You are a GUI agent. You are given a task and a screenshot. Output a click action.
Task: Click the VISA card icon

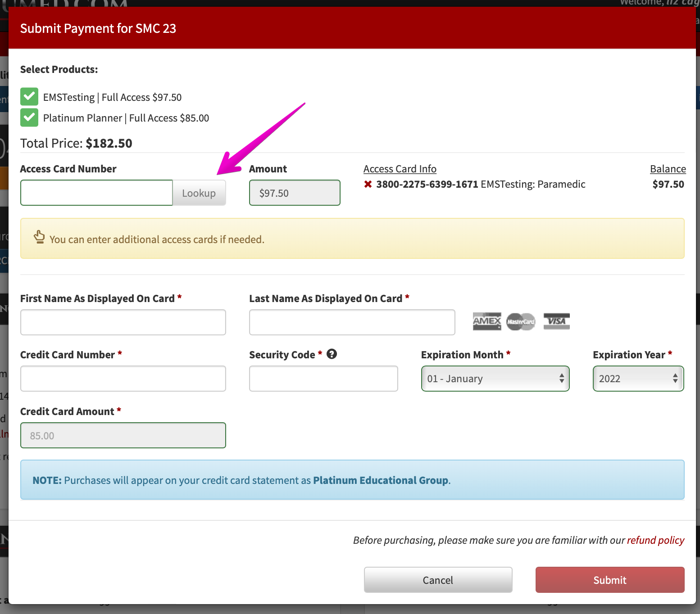[556, 321]
